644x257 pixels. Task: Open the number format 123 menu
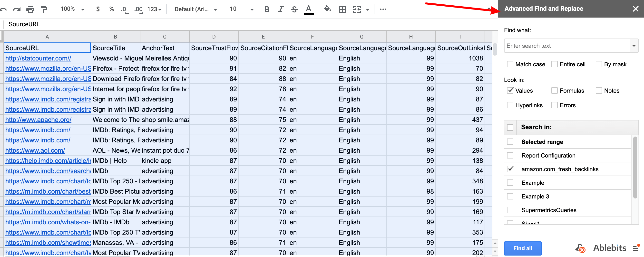click(x=154, y=10)
